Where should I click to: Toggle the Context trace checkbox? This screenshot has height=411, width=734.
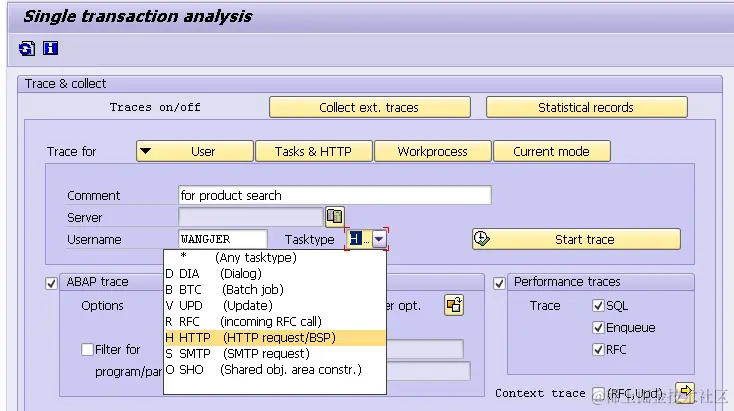click(x=598, y=394)
